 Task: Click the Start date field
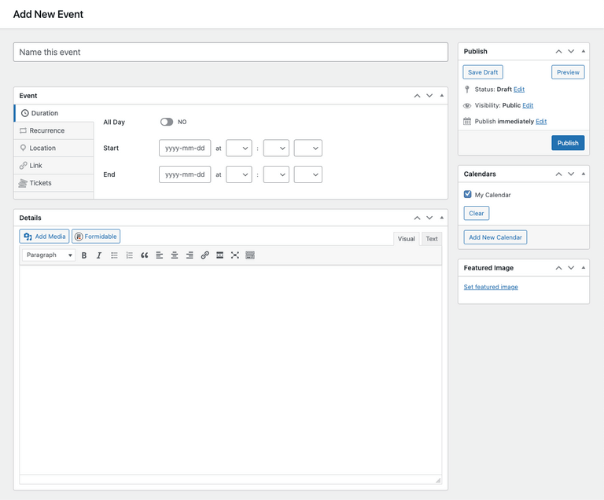[x=185, y=148]
